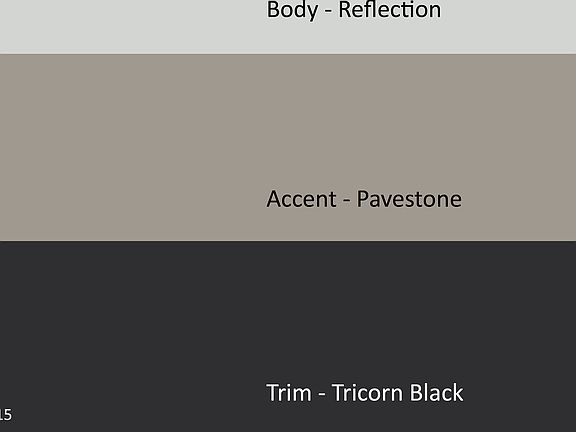
Task: Click the dash after 'Accent'
Action: pos(346,202)
